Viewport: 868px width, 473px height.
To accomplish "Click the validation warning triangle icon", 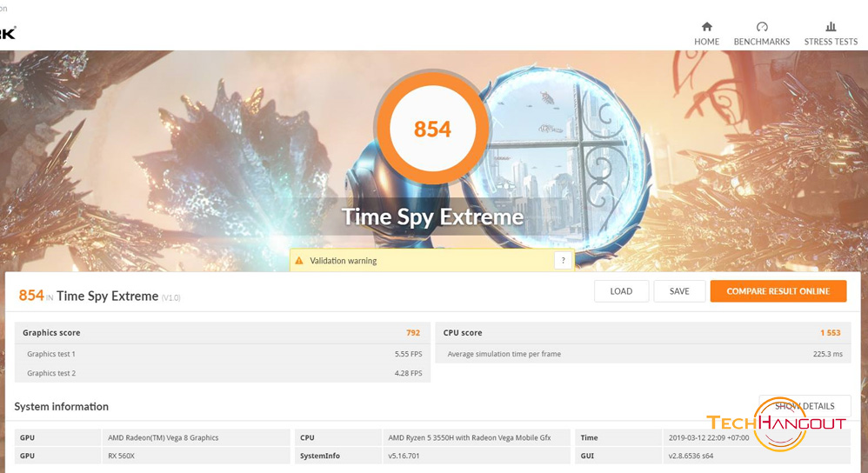I will [x=299, y=261].
